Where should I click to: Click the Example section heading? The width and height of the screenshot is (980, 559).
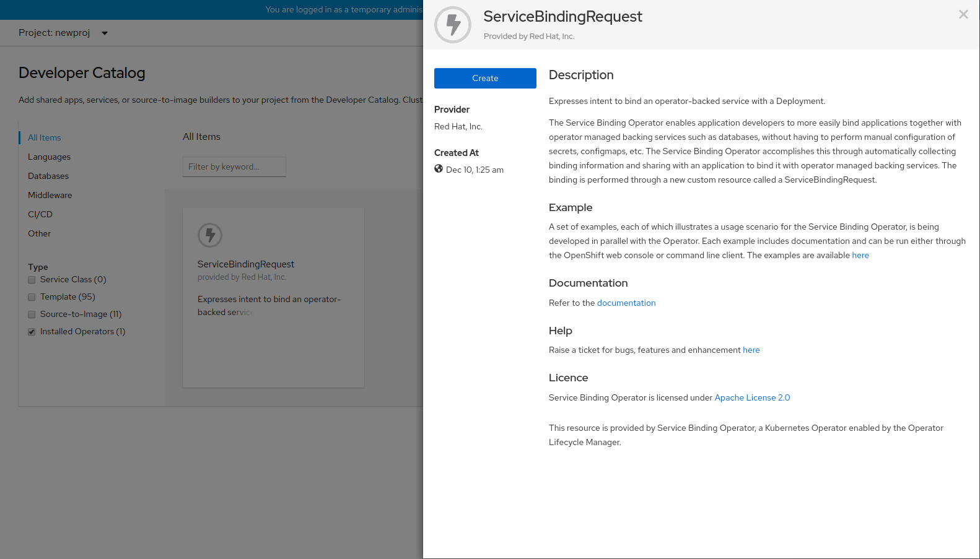(x=571, y=207)
